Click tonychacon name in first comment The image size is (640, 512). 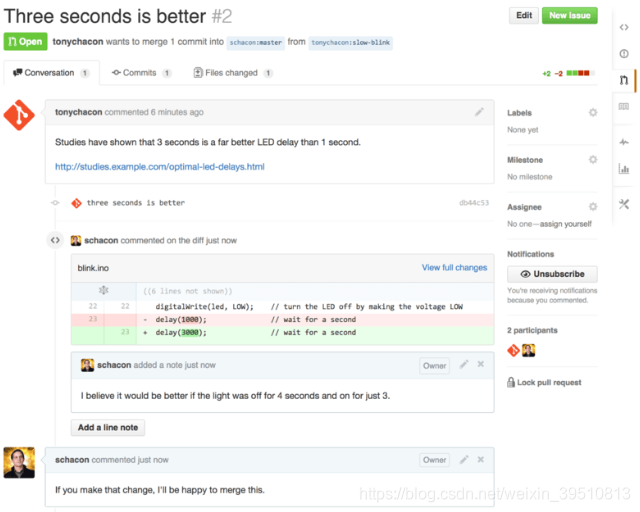pyautogui.click(x=78, y=112)
